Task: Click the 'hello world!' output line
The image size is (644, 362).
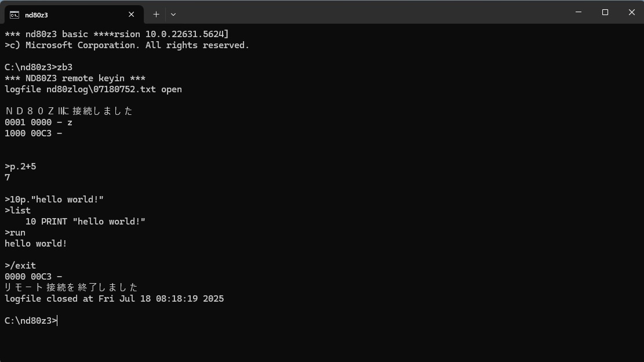Action: 36,244
